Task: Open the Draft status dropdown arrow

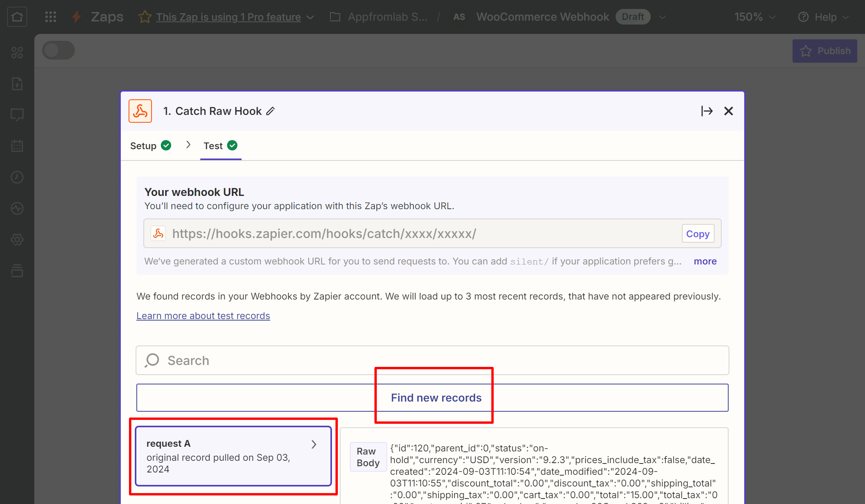Action: pos(662,17)
